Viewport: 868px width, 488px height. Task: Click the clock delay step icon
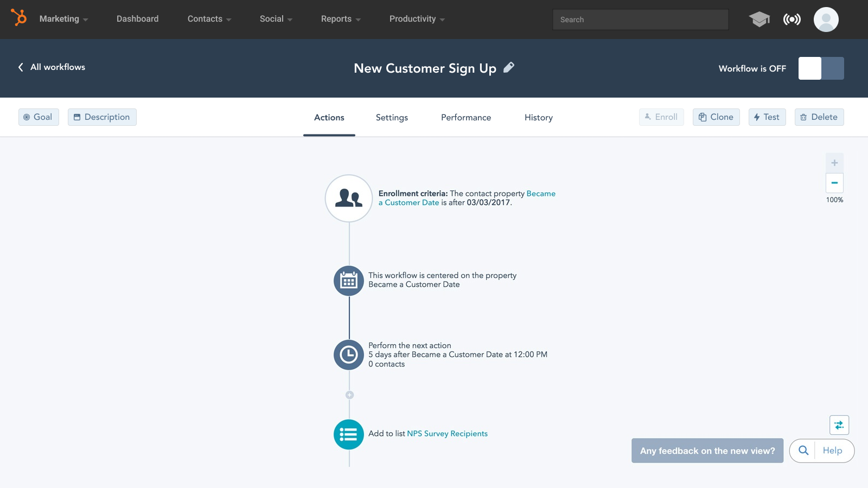pyautogui.click(x=349, y=355)
